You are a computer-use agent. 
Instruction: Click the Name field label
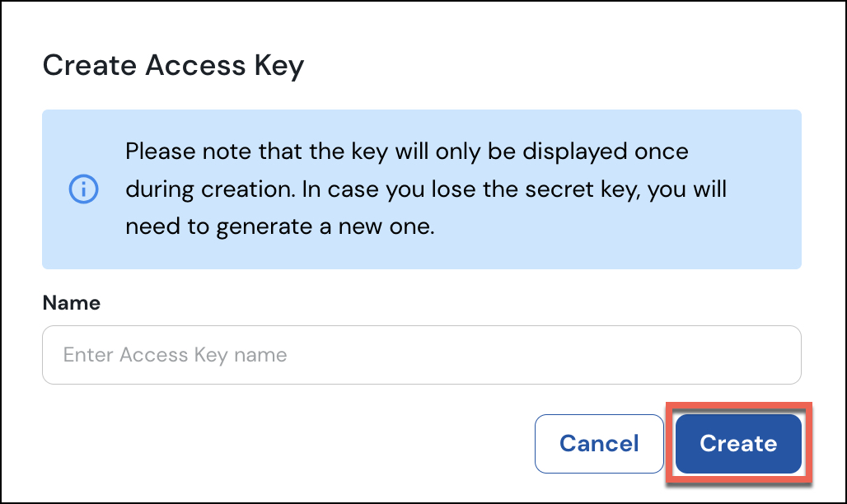click(71, 303)
